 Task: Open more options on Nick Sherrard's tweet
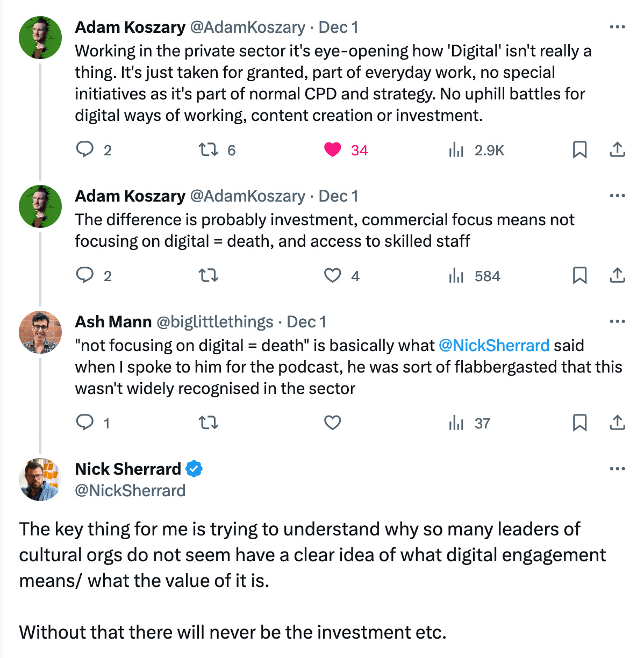[618, 469]
